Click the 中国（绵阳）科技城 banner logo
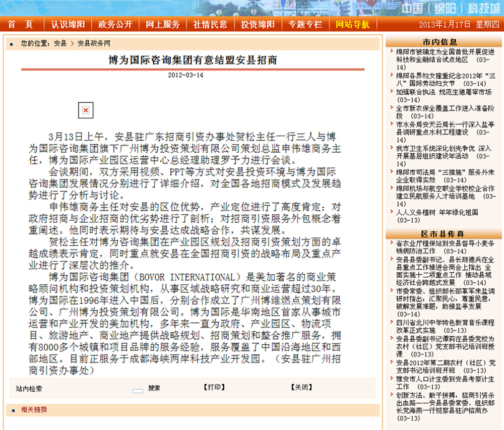This screenshot has width=504, height=430. point(451,9)
